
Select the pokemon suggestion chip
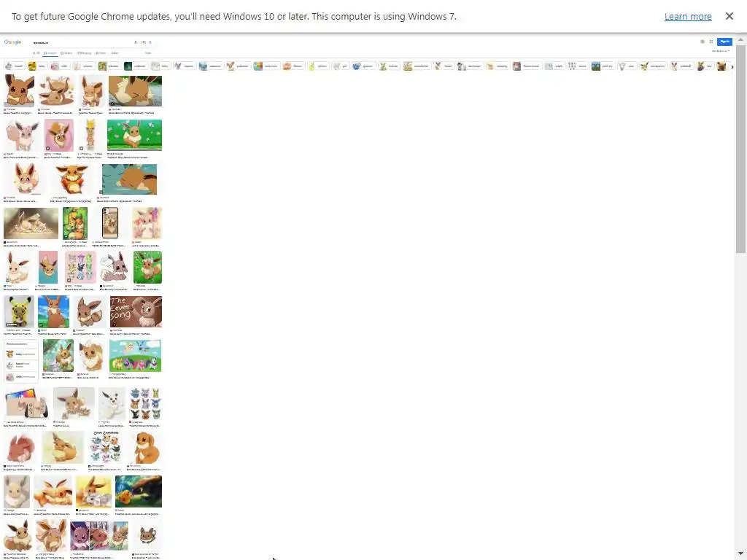tap(239, 66)
